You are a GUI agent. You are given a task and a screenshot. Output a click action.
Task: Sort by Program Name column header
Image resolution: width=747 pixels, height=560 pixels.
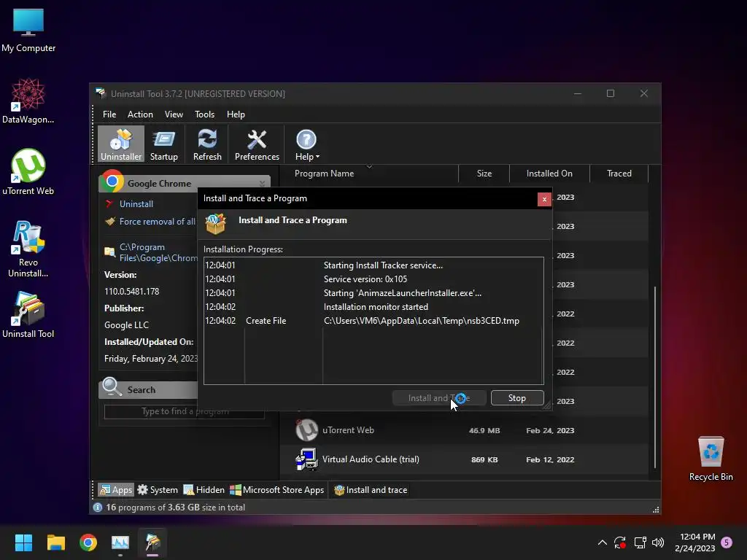point(324,174)
